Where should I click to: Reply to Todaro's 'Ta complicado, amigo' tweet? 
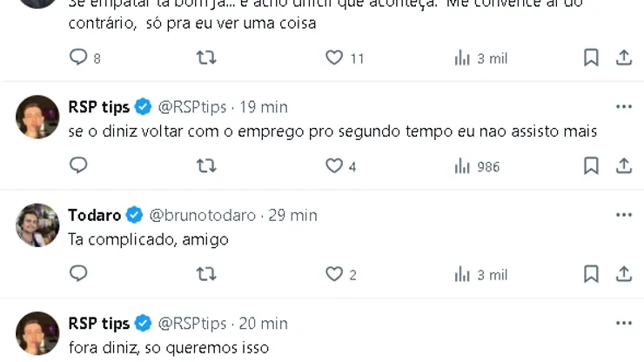tap(78, 274)
